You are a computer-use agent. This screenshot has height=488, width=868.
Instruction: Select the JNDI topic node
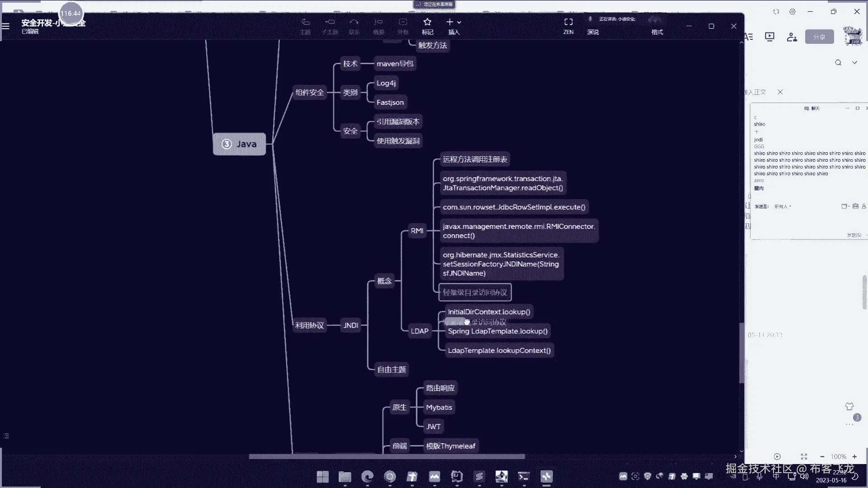tap(350, 325)
